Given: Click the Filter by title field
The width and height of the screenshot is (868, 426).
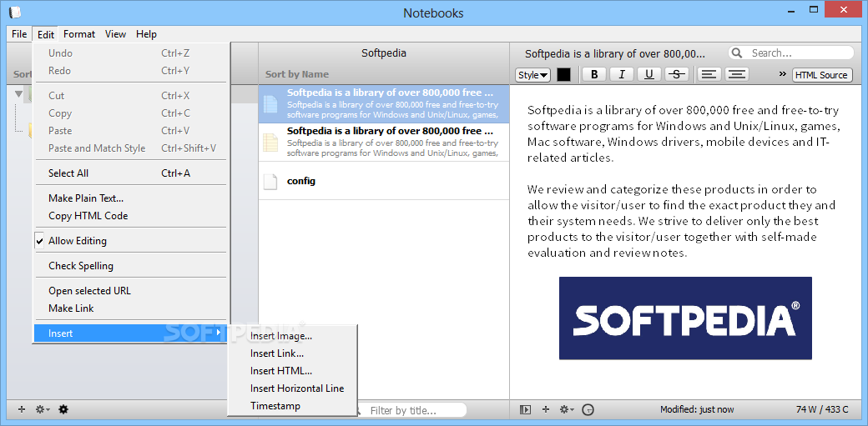Looking at the screenshot, I should click(x=411, y=410).
